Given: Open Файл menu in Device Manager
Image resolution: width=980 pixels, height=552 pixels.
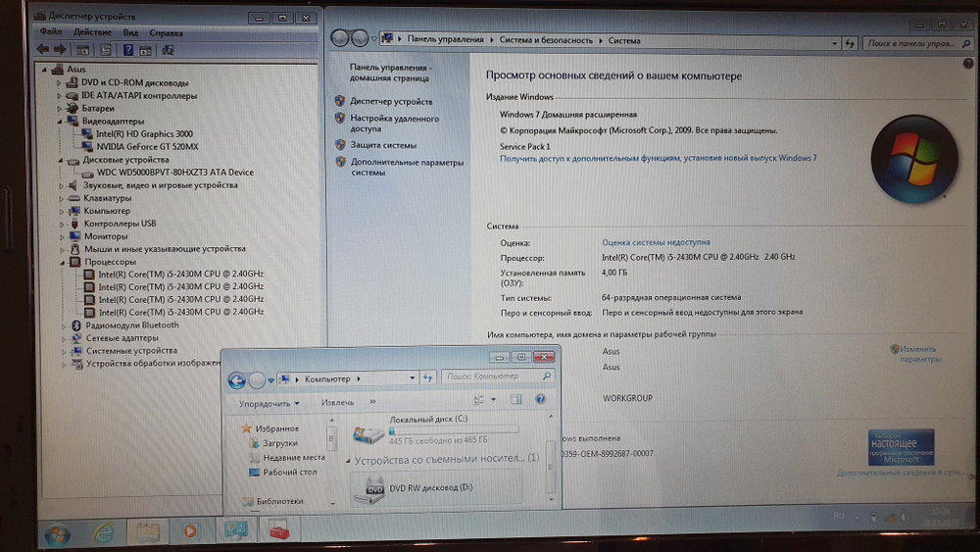Looking at the screenshot, I should pyautogui.click(x=51, y=32).
